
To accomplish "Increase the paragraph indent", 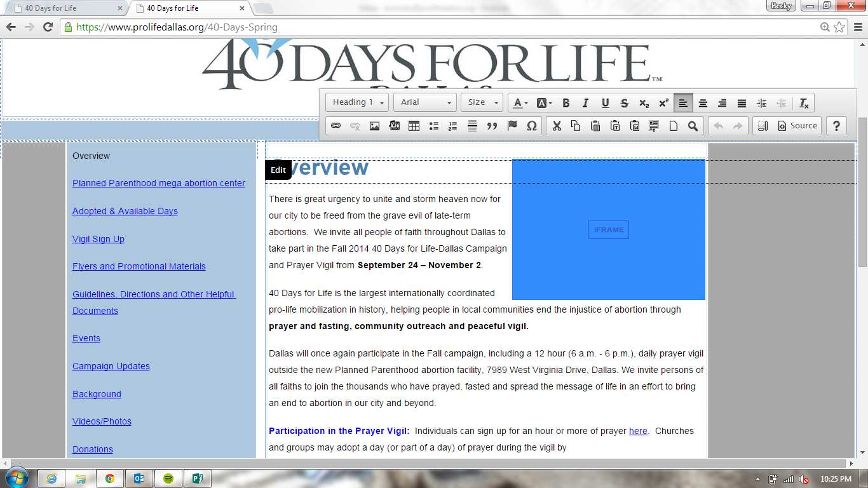I will pos(762,103).
